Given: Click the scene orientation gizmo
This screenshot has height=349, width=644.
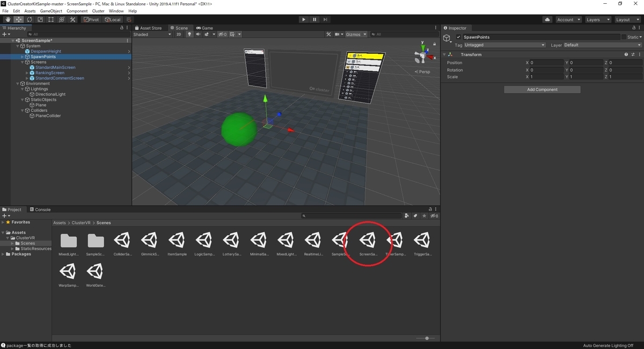Looking at the screenshot, I should (422, 55).
